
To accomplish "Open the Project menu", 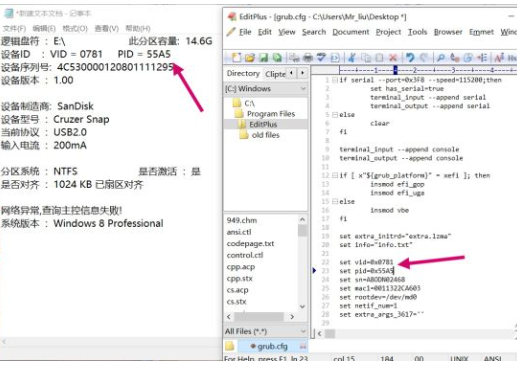I will click(388, 32).
